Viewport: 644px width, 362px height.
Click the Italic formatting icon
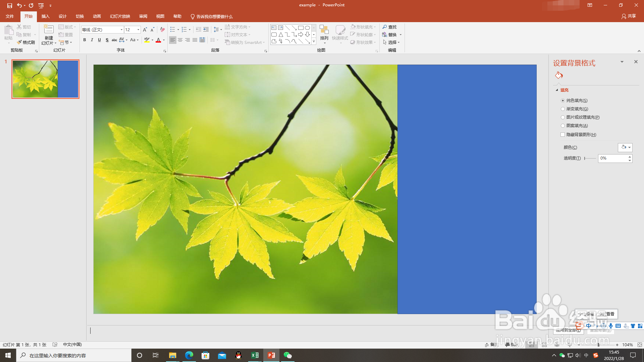(92, 40)
